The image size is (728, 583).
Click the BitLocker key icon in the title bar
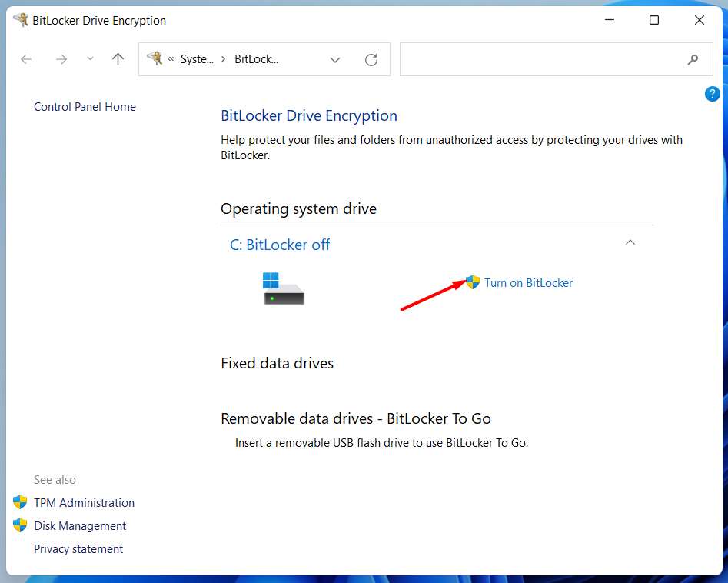18,20
